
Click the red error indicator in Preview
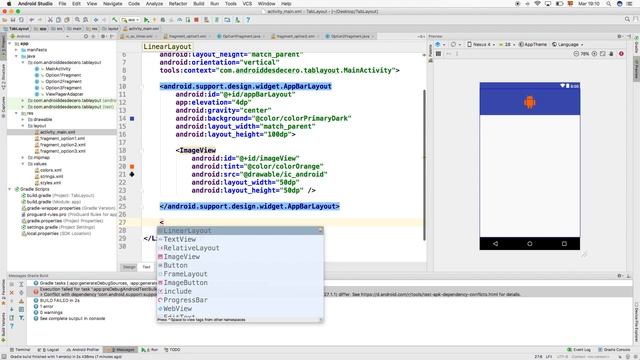coord(621,53)
